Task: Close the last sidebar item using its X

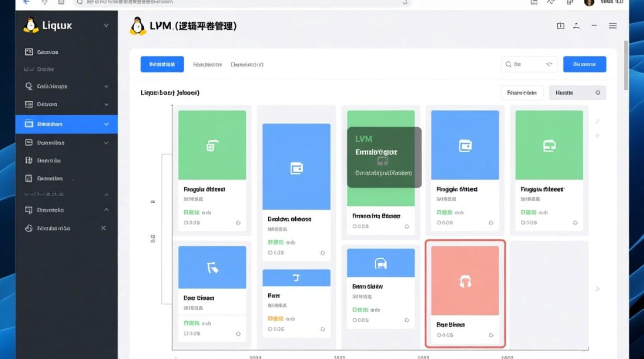Action: pos(103,228)
